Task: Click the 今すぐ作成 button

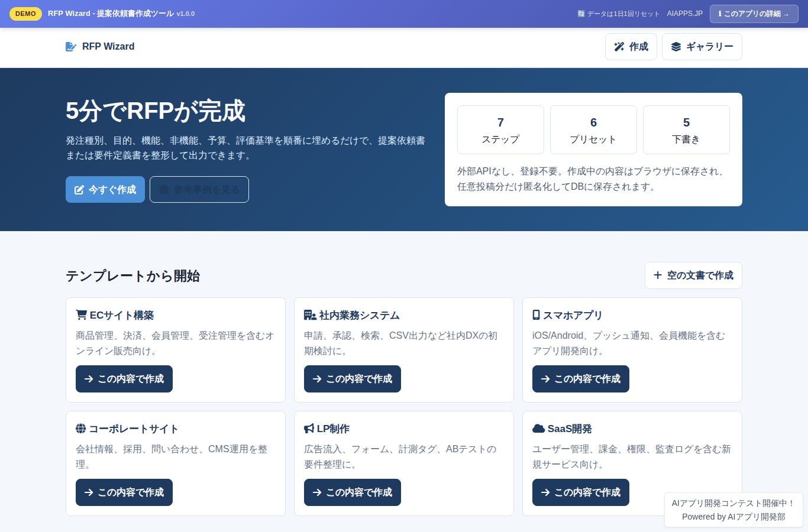Action: (105, 190)
